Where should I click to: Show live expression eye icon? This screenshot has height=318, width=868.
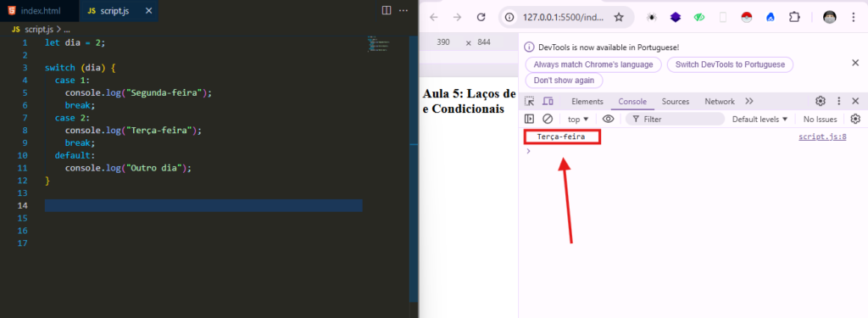click(x=609, y=119)
